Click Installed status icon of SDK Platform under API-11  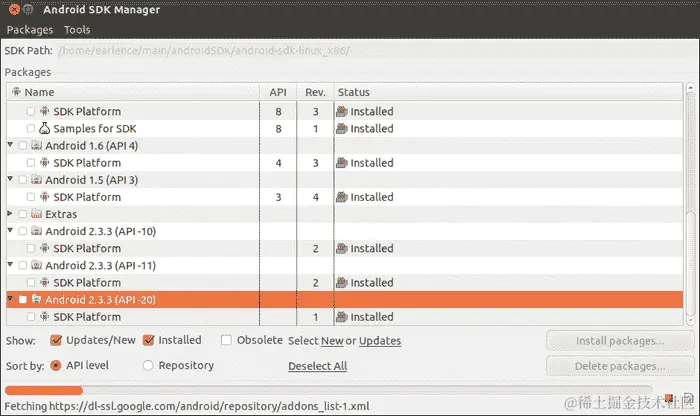pyautogui.click(x=342, y=283)
